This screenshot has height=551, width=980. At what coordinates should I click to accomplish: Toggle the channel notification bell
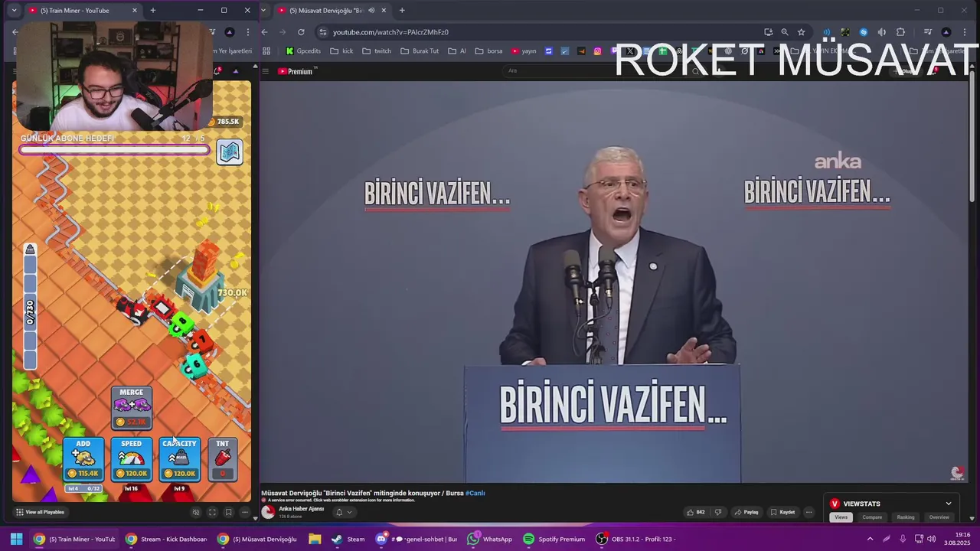click(339, 512)
